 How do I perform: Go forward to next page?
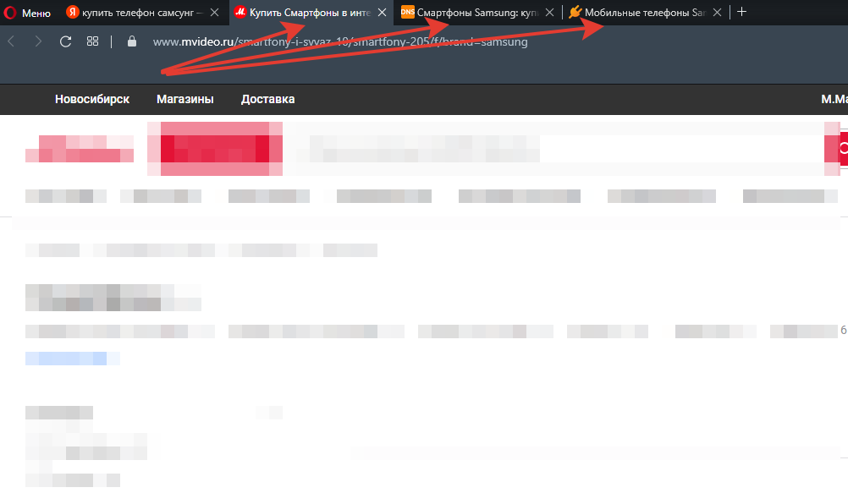tap(38, 41)
